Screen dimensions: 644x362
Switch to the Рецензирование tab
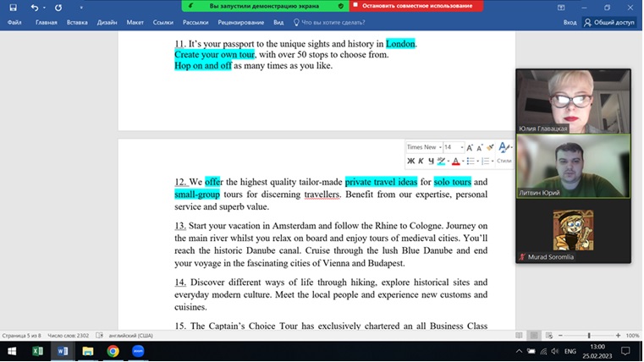(x=240, y=23)
